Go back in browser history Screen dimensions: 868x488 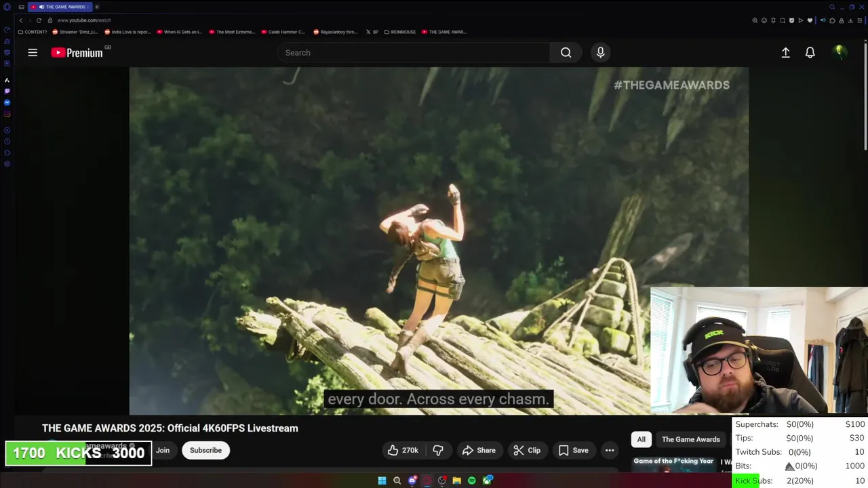20,20
